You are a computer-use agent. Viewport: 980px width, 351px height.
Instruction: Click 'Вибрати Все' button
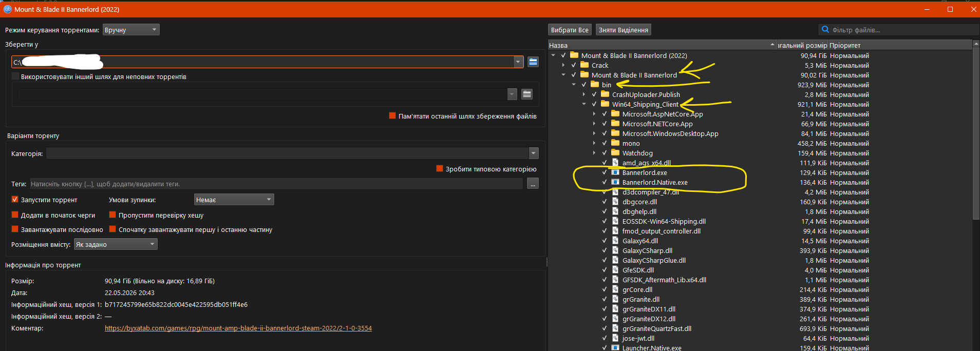coord(570,30)
